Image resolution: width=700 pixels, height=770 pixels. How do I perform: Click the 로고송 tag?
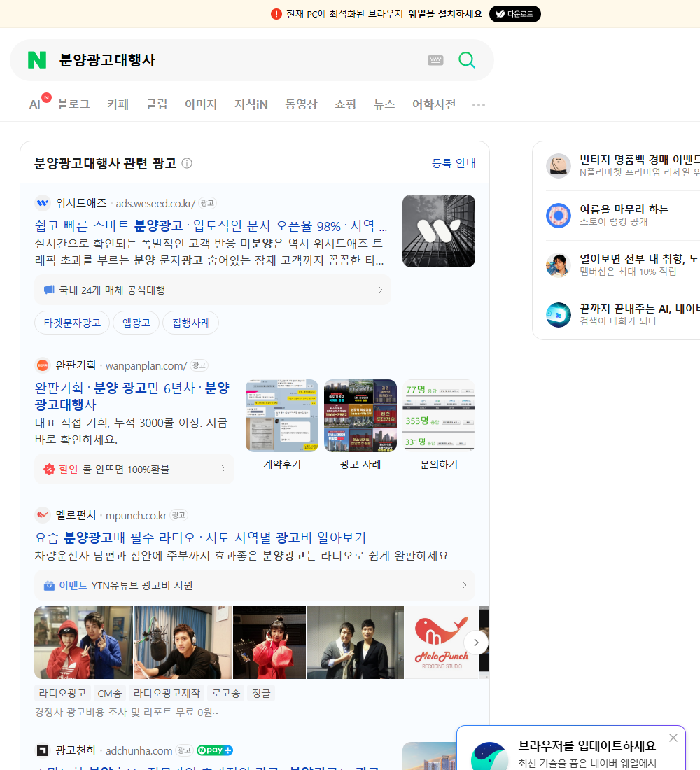(x=226, y=693)
